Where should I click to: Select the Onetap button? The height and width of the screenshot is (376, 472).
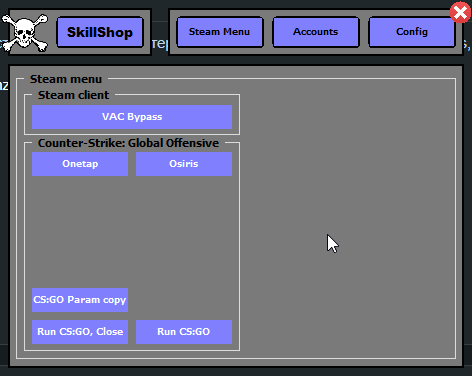click(x=80, y=164)
